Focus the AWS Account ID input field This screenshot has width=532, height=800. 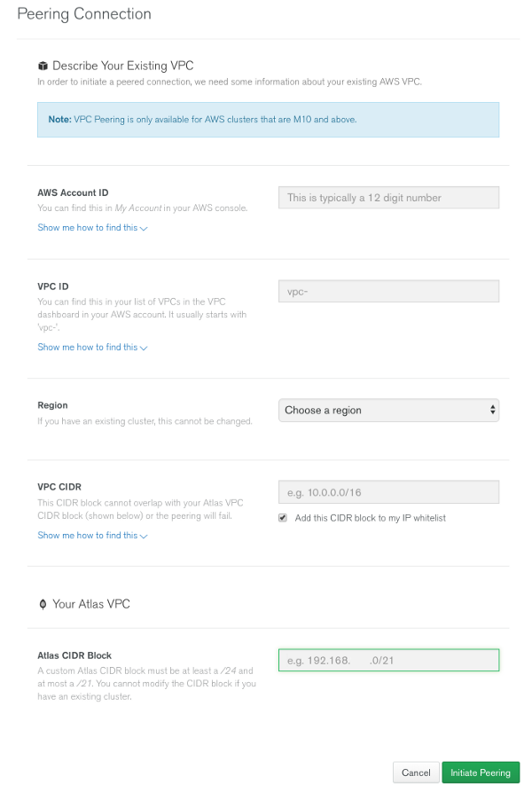[x=389, y=198]
